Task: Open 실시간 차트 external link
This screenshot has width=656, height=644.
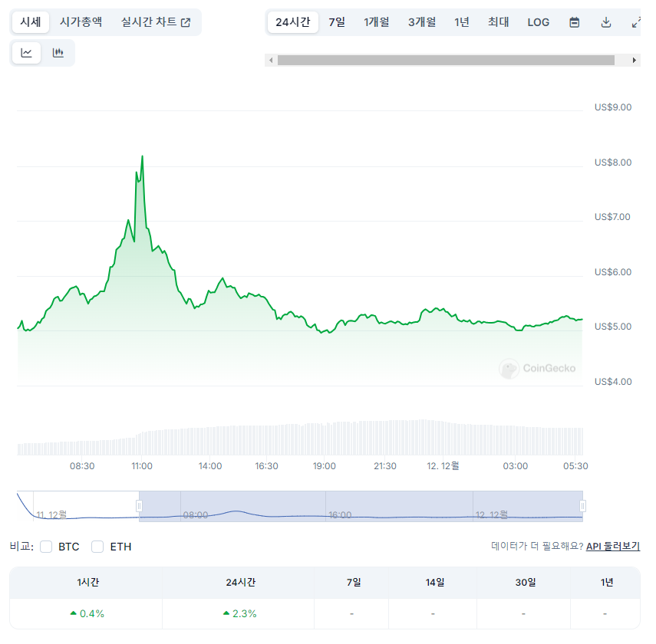Action: (x=156, y=22)
